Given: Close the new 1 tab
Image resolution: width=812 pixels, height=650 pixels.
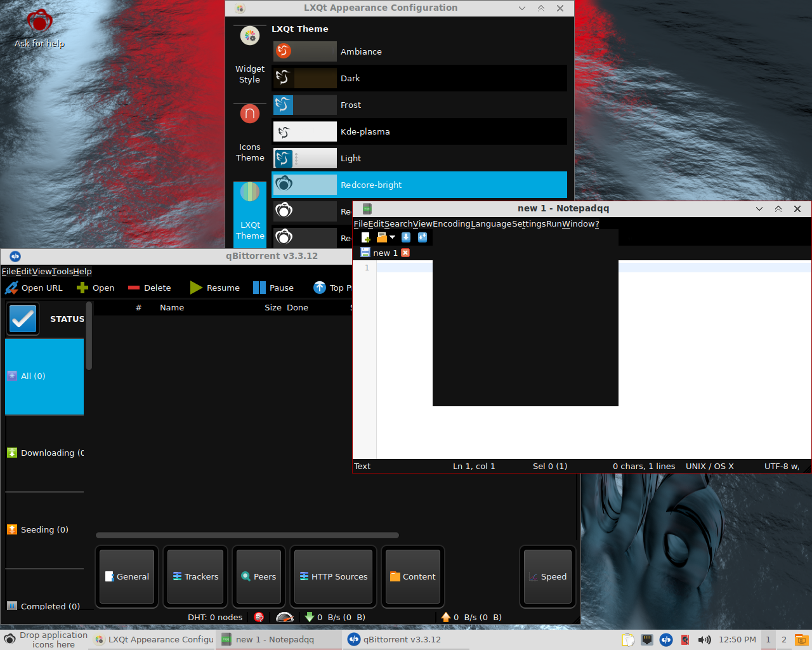Looking at the screenshot, I should (405, 253).
